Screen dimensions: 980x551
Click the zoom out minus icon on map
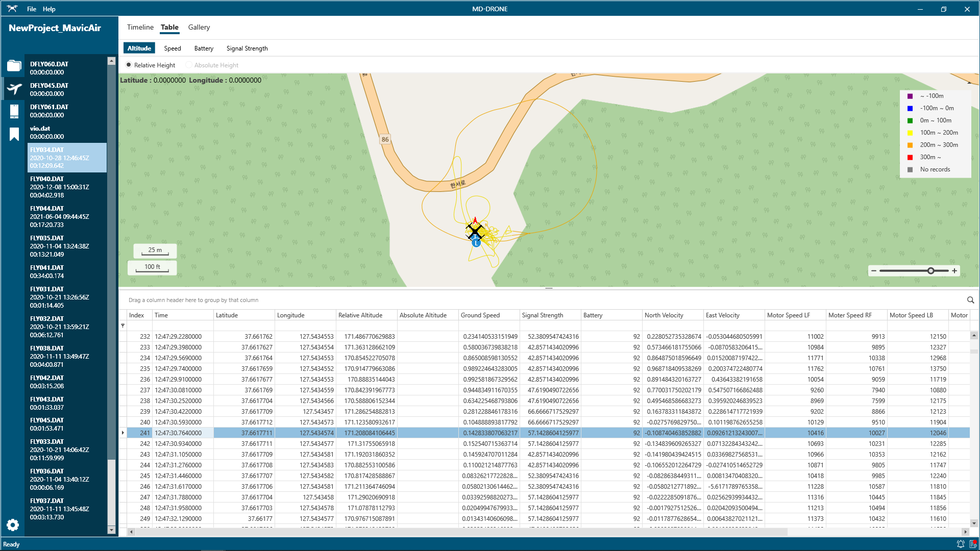click(874, 271)
